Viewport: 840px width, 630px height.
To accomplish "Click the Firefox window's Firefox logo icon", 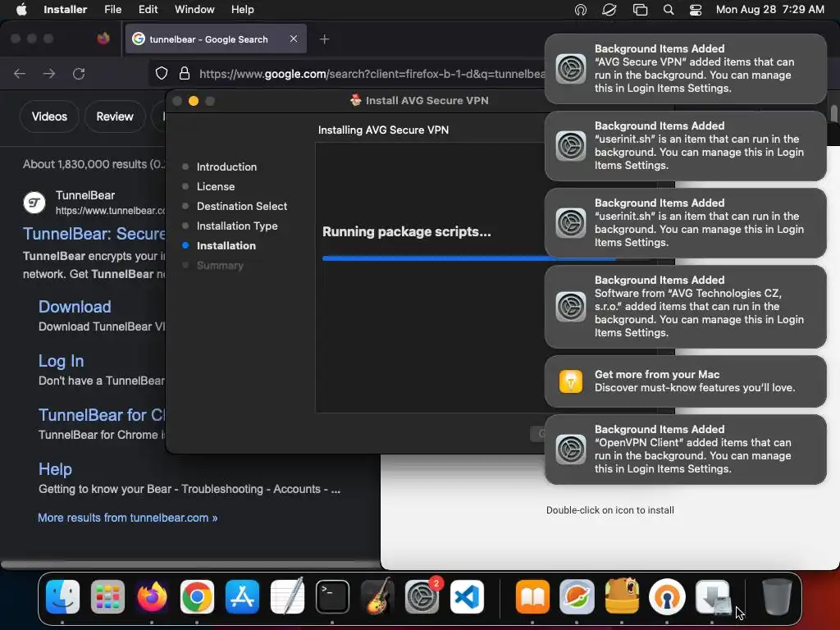I will tap(103, 38).
